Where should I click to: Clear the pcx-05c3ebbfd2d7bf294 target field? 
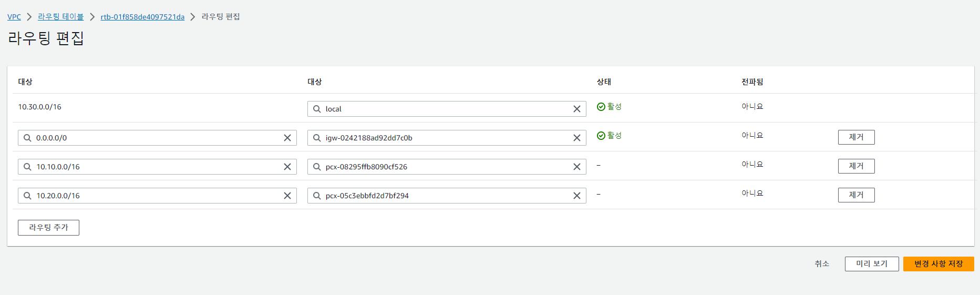click(576, 196)
